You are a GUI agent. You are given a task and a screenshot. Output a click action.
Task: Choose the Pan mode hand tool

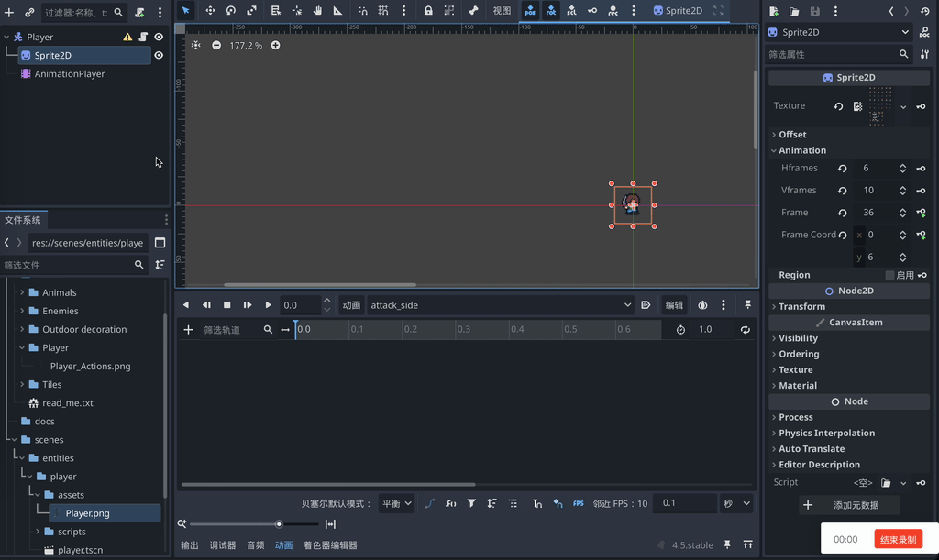click(x=317, y=11)
